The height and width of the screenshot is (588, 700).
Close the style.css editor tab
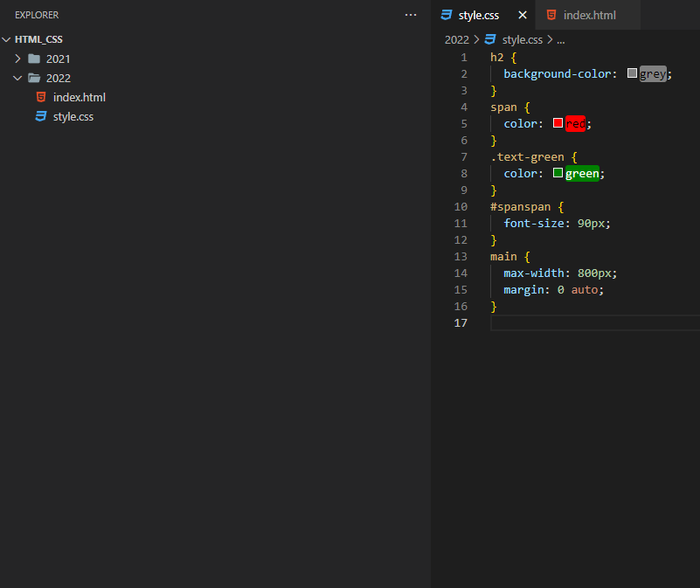click(523, 15)
